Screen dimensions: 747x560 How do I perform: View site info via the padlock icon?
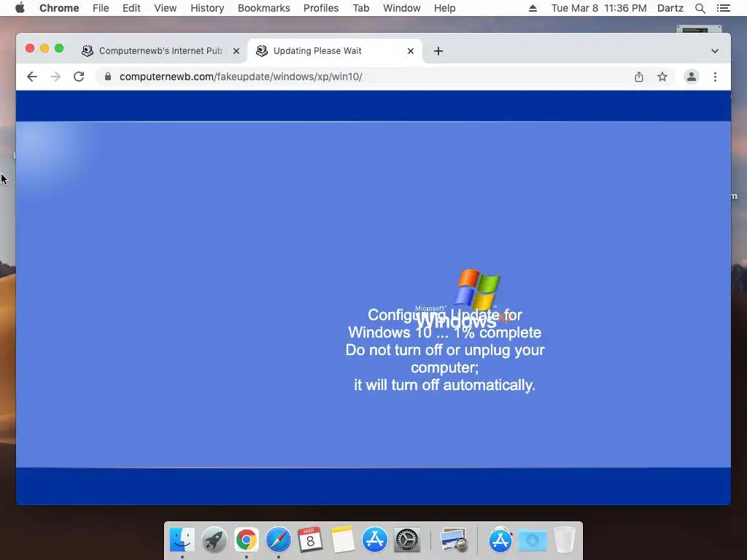coord(108,77)
